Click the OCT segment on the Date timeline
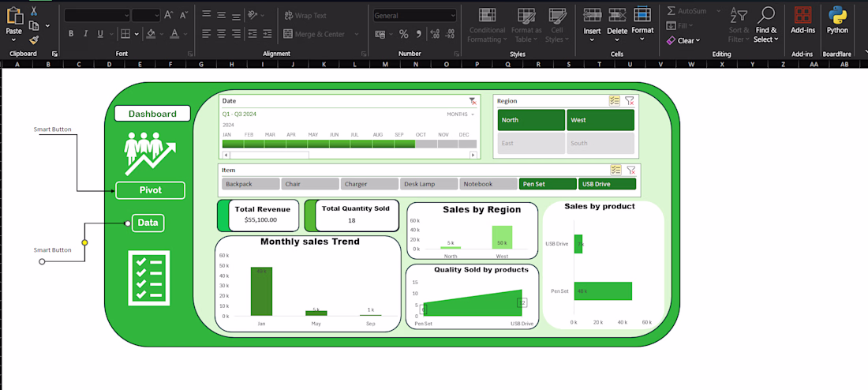Screen dimensions: 868x390 coord(425,144)
